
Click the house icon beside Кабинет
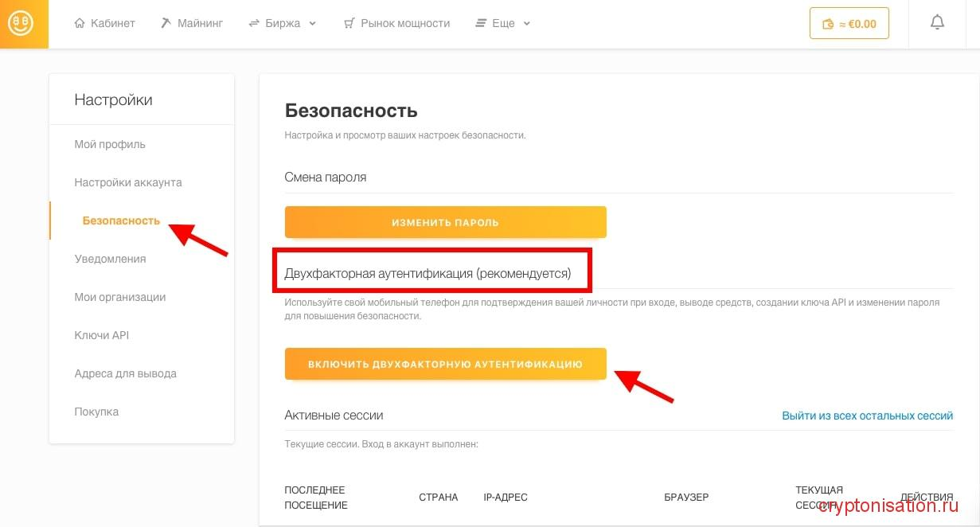(x=80, y=23)
